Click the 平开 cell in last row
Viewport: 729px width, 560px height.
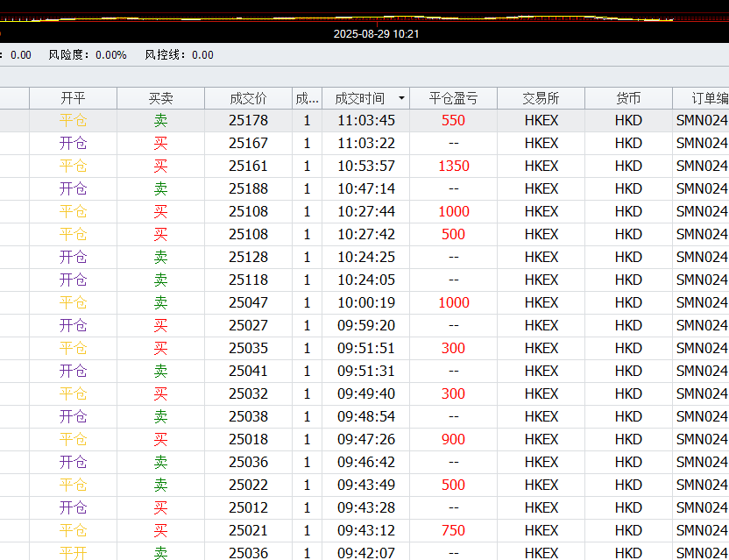pyautogui.click(x=73, y=553)
